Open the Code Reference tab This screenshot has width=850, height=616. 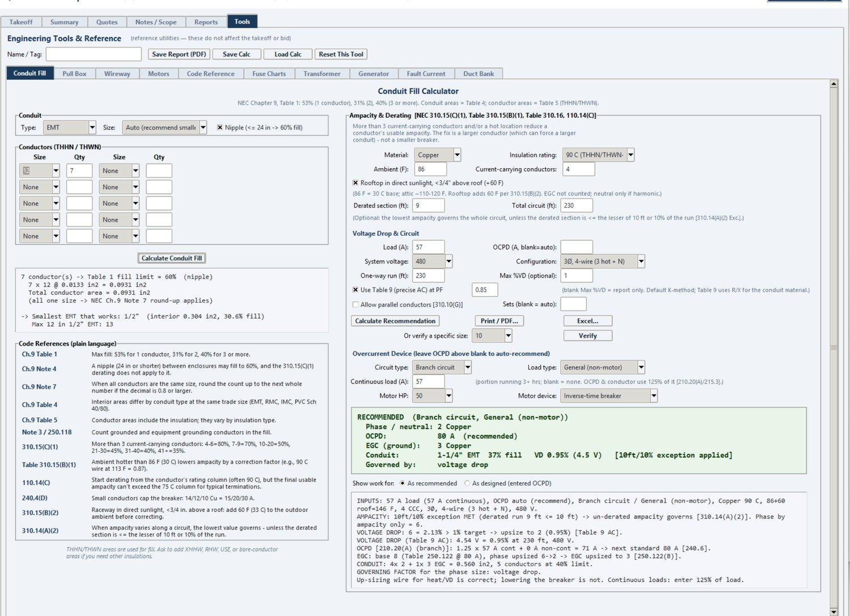click(211, 74)
